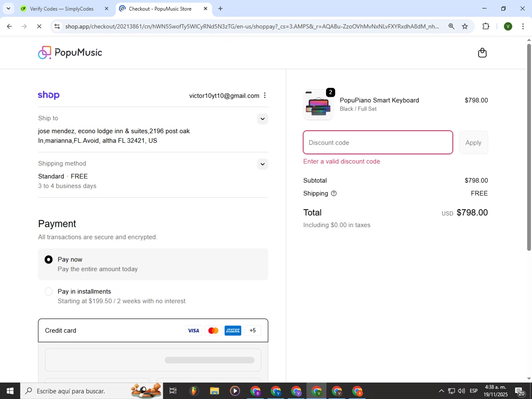The width and height of the screenshot is (532, 399).
Task: Open Chrome three-dot menu
Action: pos(523,26)
